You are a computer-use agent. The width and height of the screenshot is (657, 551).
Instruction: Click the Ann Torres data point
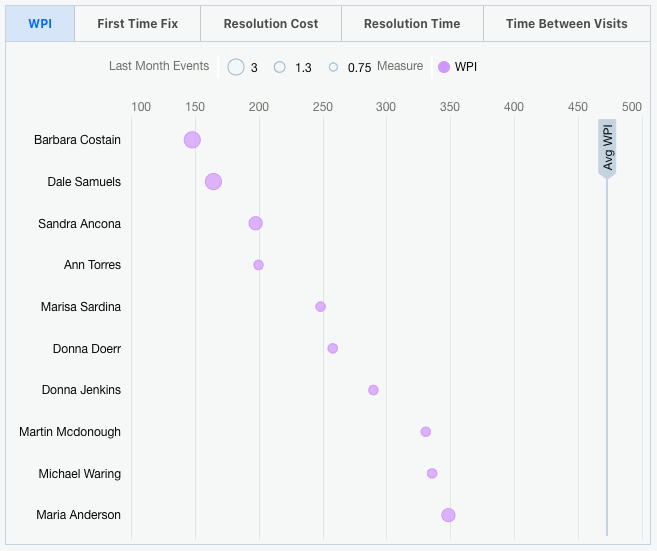click(258, 265)
